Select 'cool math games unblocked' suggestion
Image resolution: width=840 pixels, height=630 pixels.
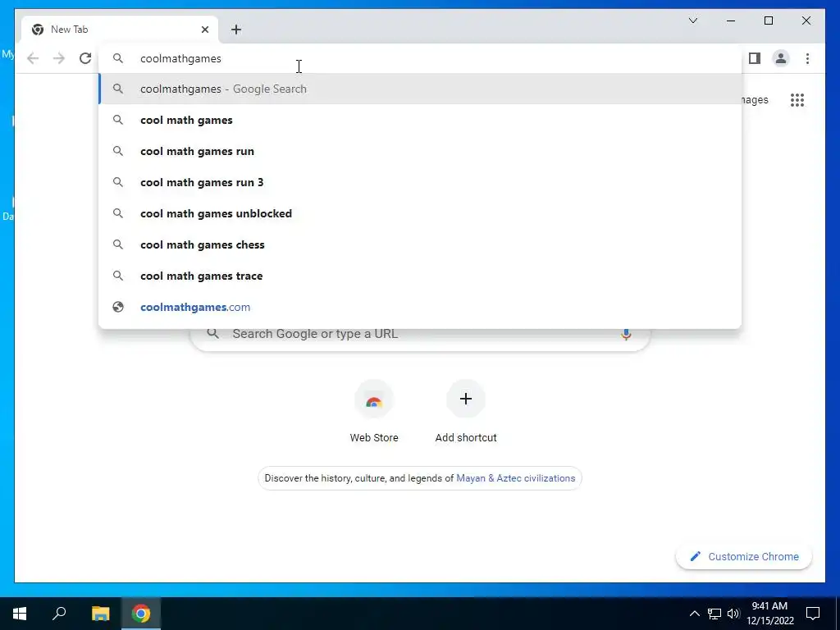point(420,213)
